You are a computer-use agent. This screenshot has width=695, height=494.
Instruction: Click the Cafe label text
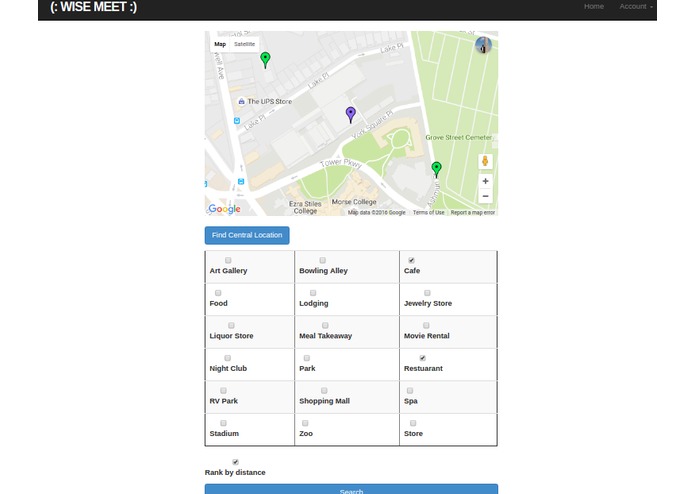(x=412, y=271)
